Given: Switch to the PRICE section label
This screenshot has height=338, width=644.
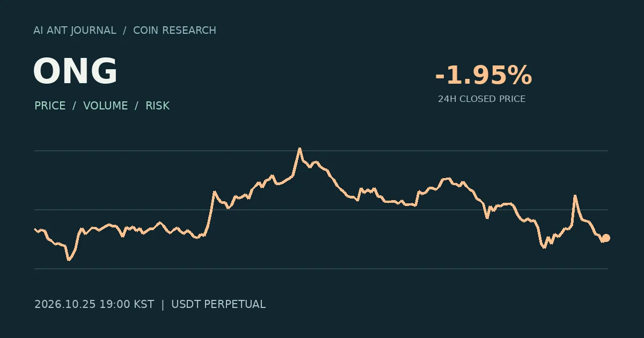Looking at the screenshot, I should (x=50, y=106).
